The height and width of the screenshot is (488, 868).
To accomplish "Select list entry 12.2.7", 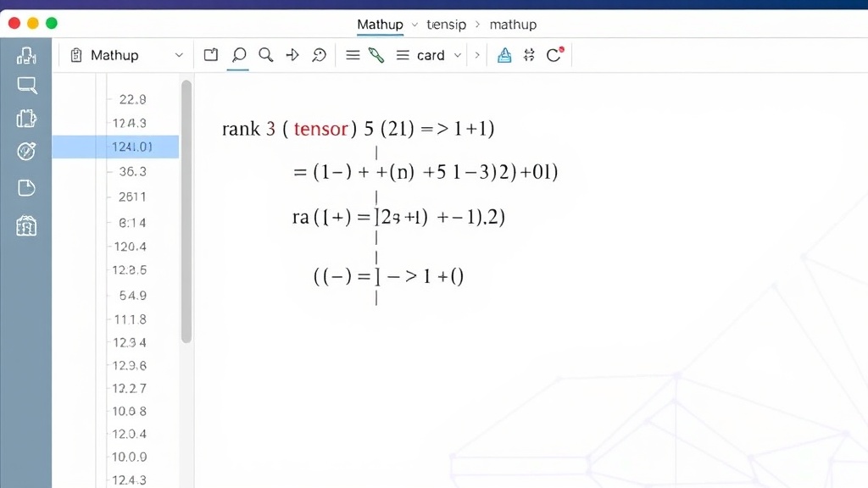I will [130, 388].
